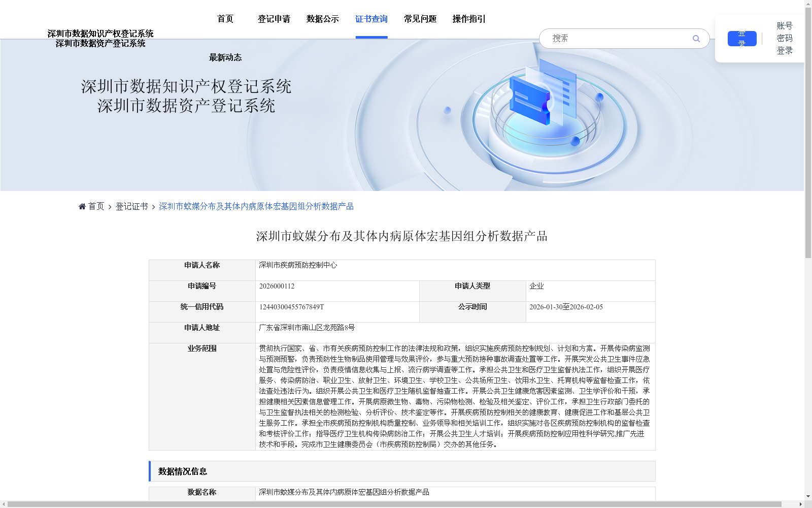Open the 常见问题 navigation tab
This screenshot has height=508, width=812.
point(420,19)
